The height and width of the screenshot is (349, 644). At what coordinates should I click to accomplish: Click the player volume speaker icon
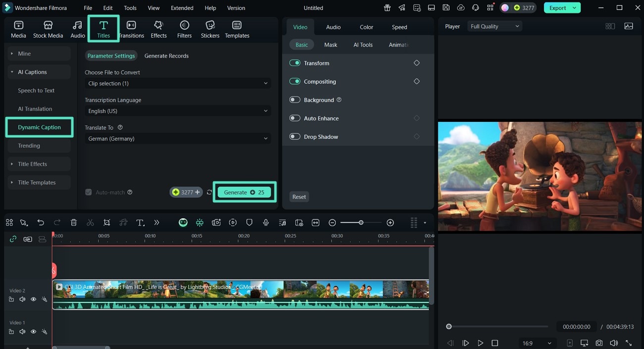(614, 343)
